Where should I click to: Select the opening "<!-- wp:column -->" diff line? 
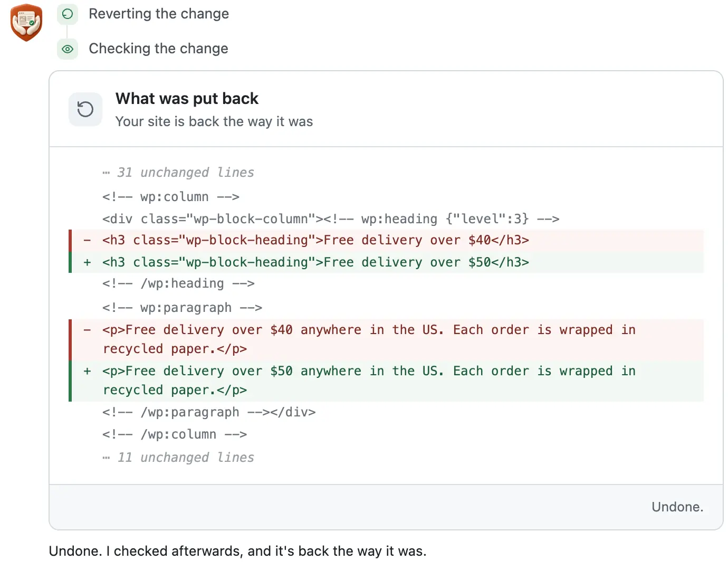coord(171,197)
